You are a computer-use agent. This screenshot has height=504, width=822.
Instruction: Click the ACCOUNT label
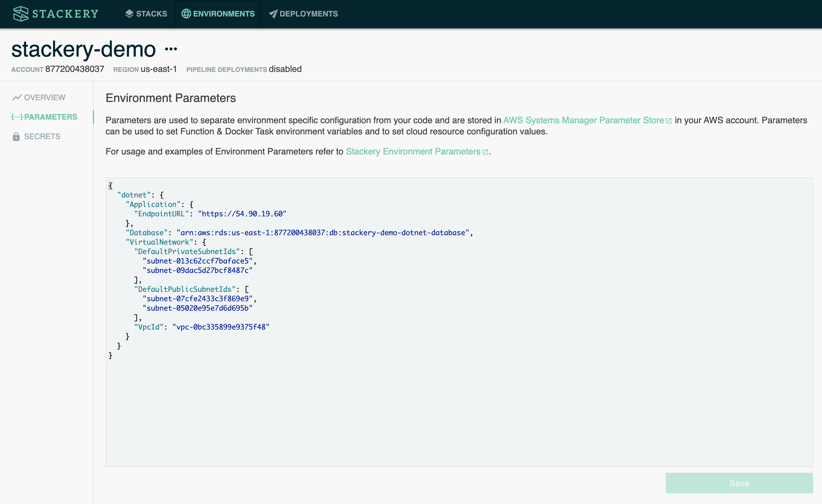27,70
